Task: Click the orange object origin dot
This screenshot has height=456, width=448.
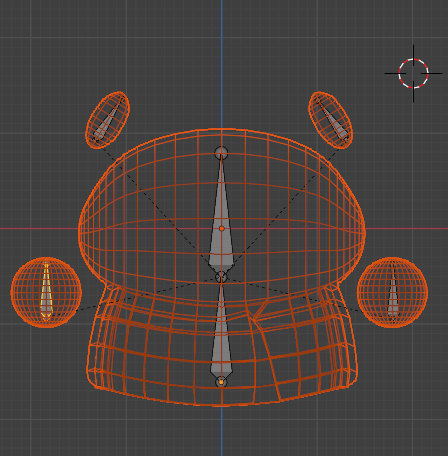Action: coord(222,229)
